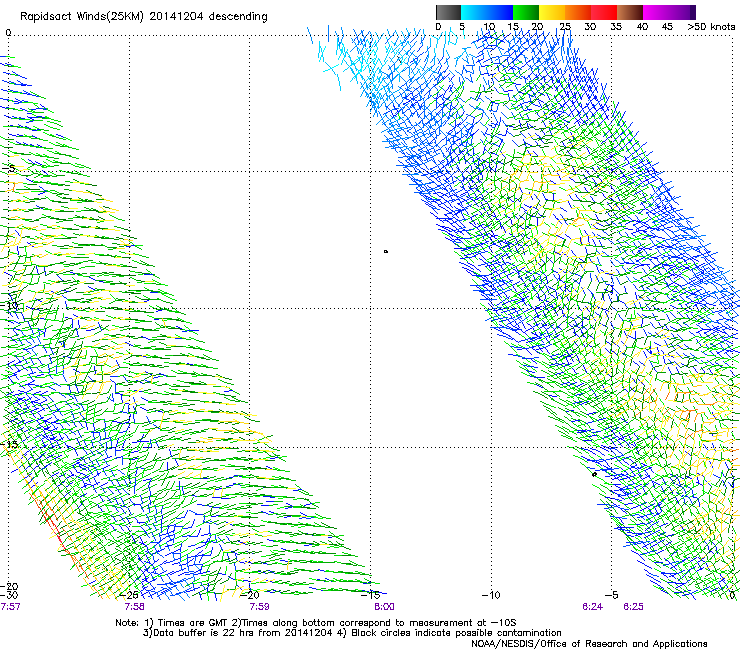Click the purple "6:25" time label
Image resolution: width=740 pixels, height=650 pixels.
pyautogui.click(x=633, y=606)
